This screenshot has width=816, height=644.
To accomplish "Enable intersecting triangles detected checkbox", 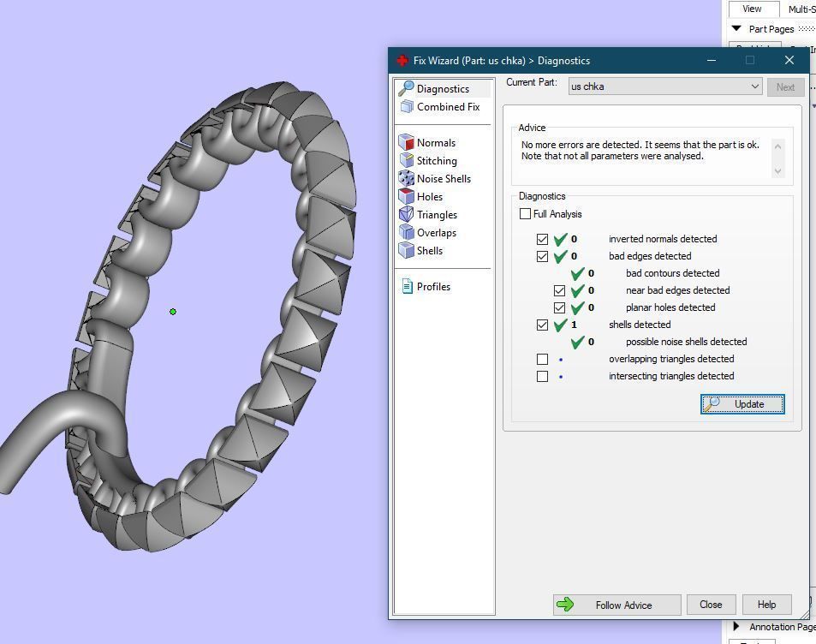I will coord(542,377).
